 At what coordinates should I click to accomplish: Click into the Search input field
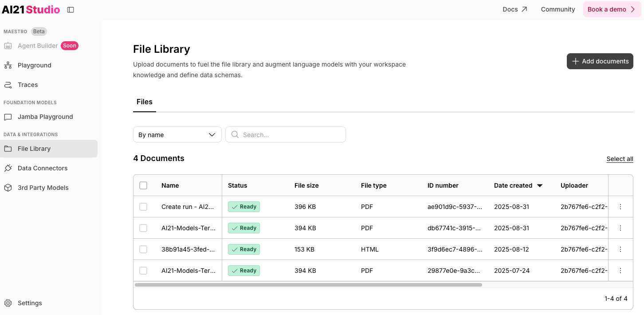tap(286, 135)
